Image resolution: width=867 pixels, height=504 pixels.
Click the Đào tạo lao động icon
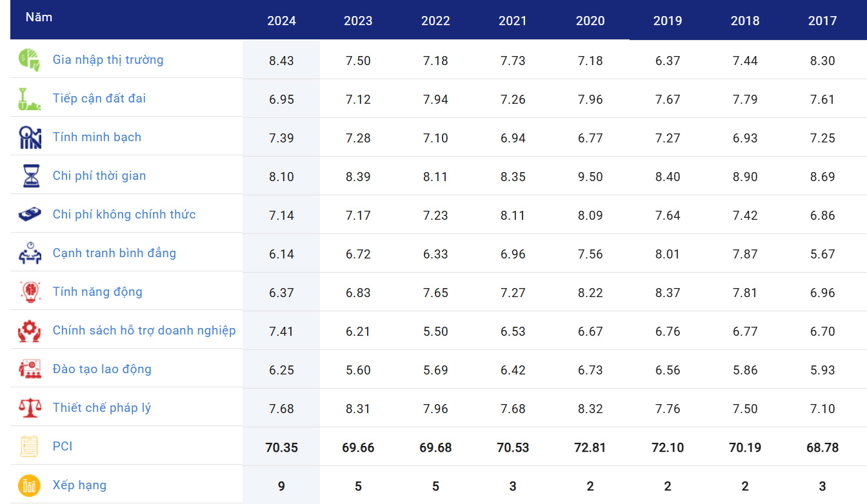click(x=30, y=369)
